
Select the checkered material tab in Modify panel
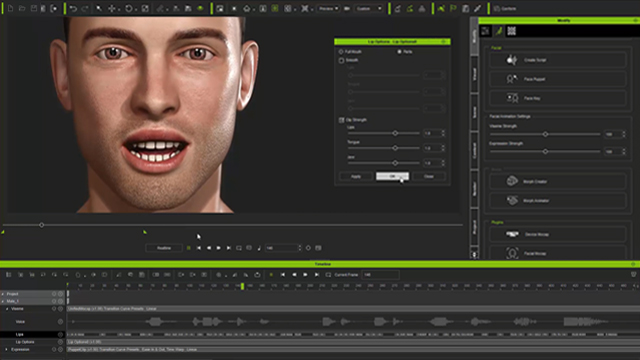coord(511,31)
